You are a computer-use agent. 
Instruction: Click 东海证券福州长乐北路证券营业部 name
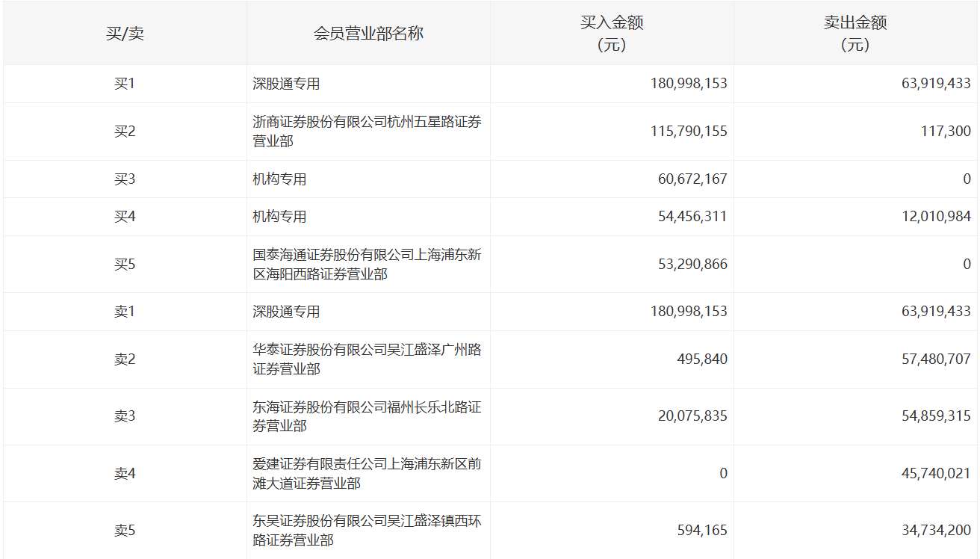click(367, 416)
